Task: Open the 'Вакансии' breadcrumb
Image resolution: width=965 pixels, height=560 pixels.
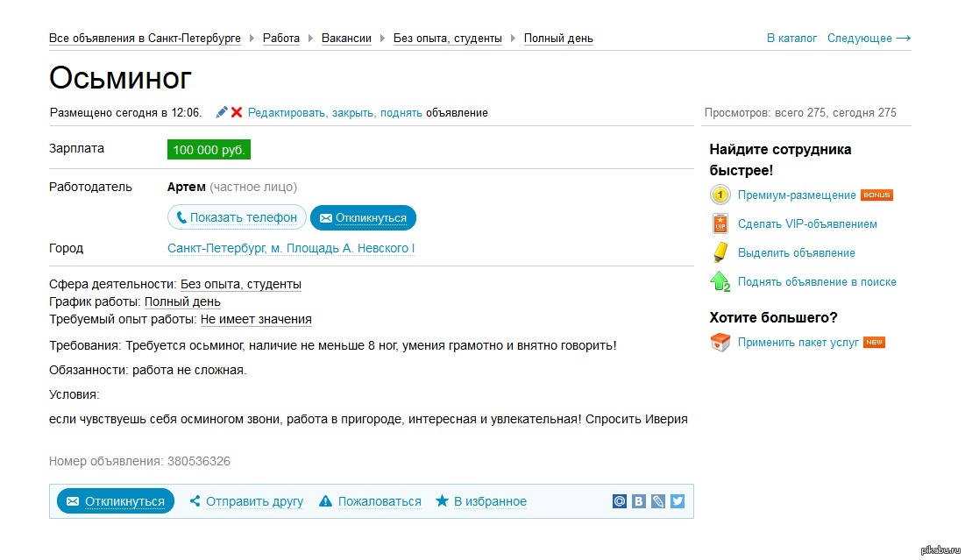Action: coord(346,38)
